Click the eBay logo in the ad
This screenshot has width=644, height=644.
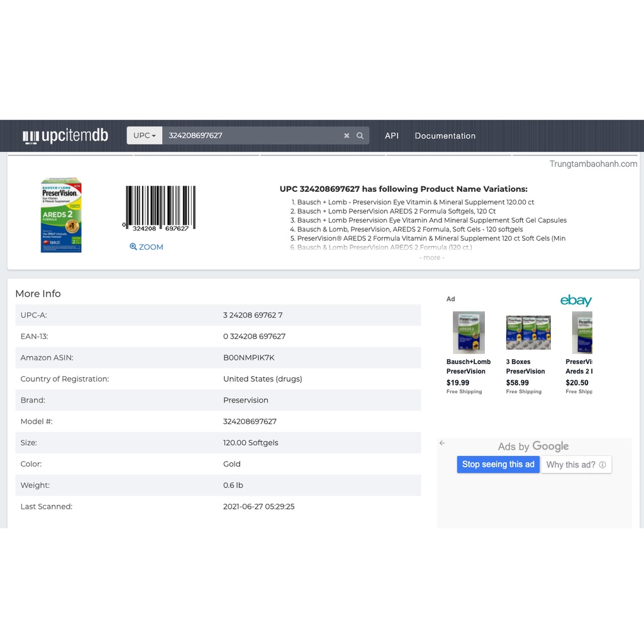click(575, 301)
